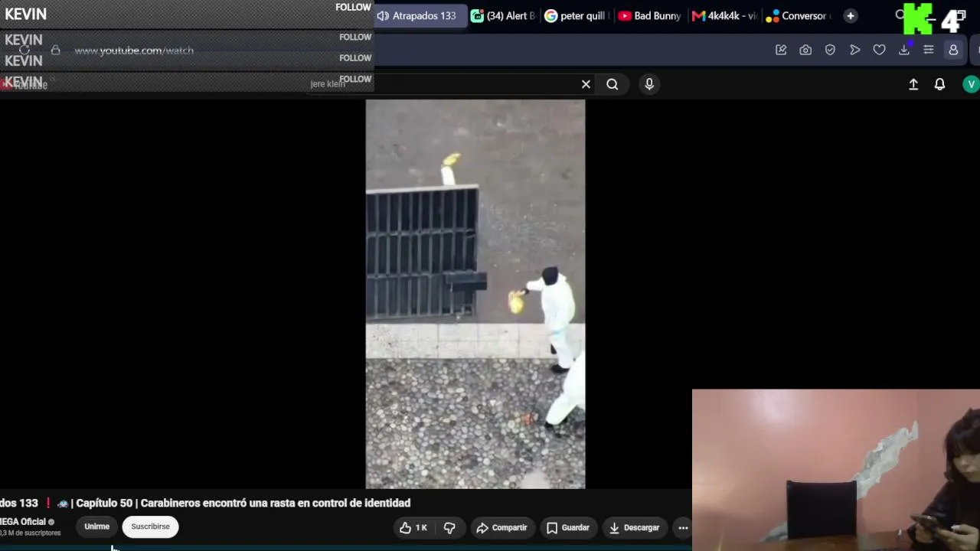
Task: Open the shield protection icon
Action: (x=830, y=50)
